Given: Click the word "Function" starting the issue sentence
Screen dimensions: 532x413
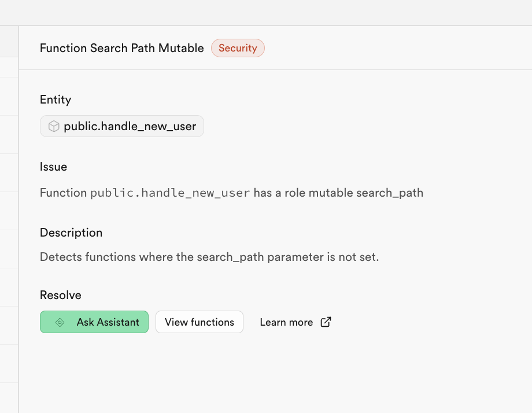Looking at the screenshot, I should click(63, 193).
